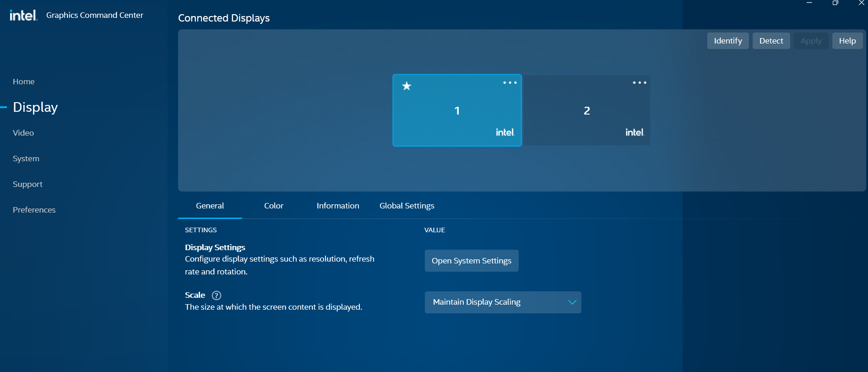Restore down the application window
The width and height of the screenshot is (868, 372).
coord(835,3)
